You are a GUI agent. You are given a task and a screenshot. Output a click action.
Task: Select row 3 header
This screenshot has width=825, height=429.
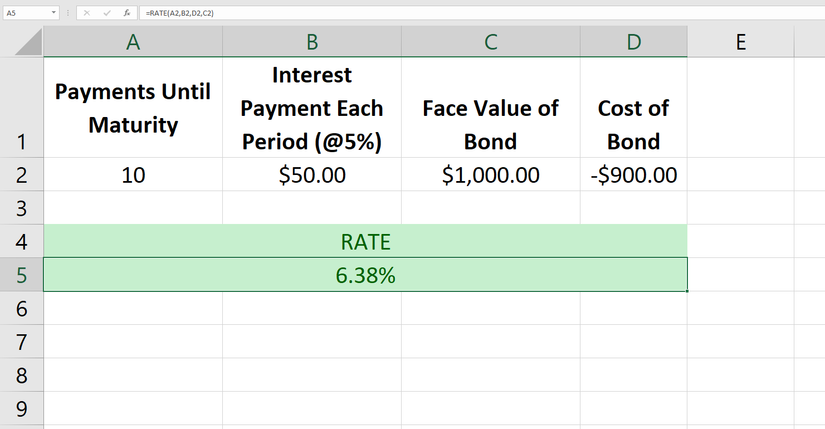point(22,208)
